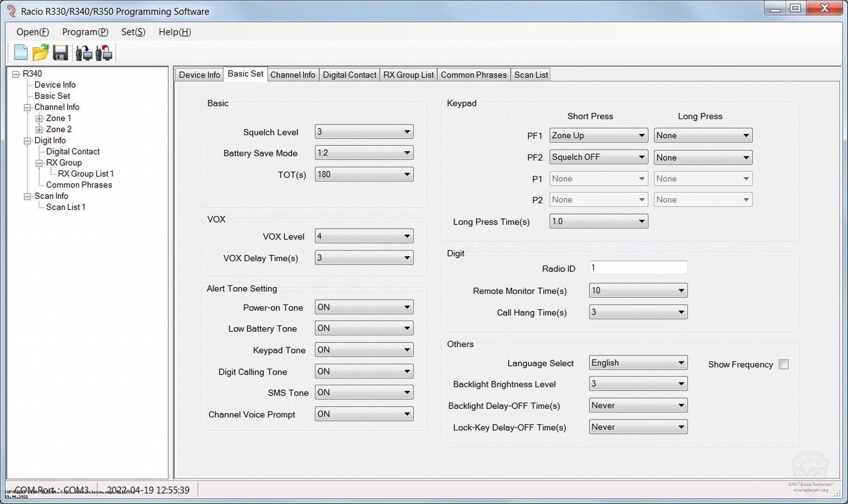
Task: Open the Help menu
Action: point(175,32)
